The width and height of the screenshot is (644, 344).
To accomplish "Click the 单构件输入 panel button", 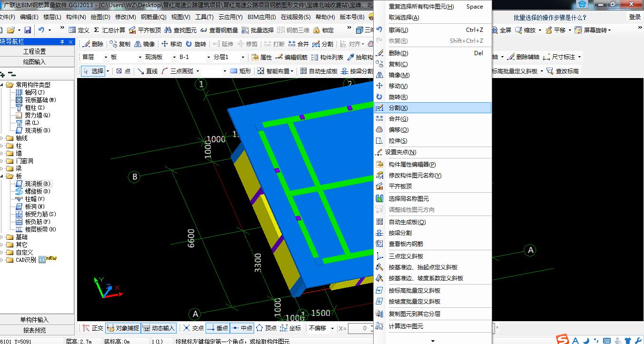I will pyautogui.click(x=35, y=320).
